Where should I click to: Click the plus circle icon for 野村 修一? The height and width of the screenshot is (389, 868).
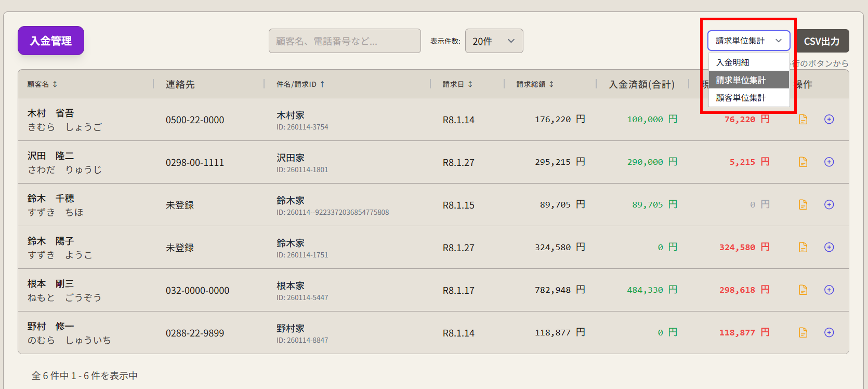point(829,333)
